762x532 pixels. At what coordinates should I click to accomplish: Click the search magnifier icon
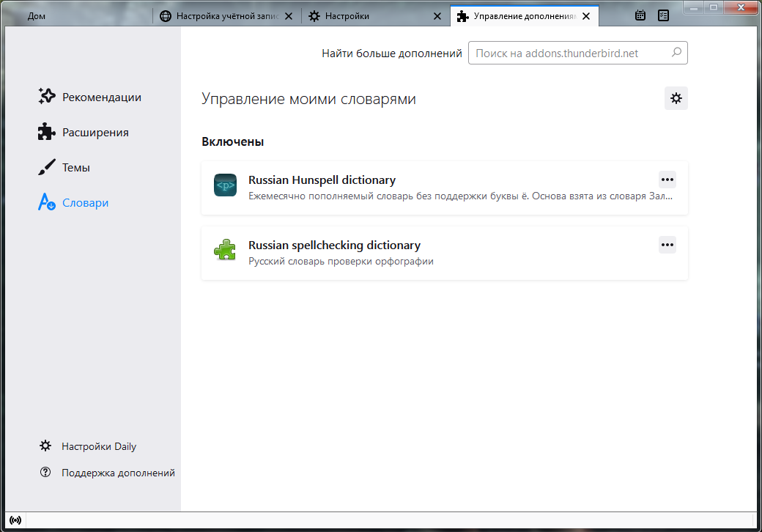[676, 53]
